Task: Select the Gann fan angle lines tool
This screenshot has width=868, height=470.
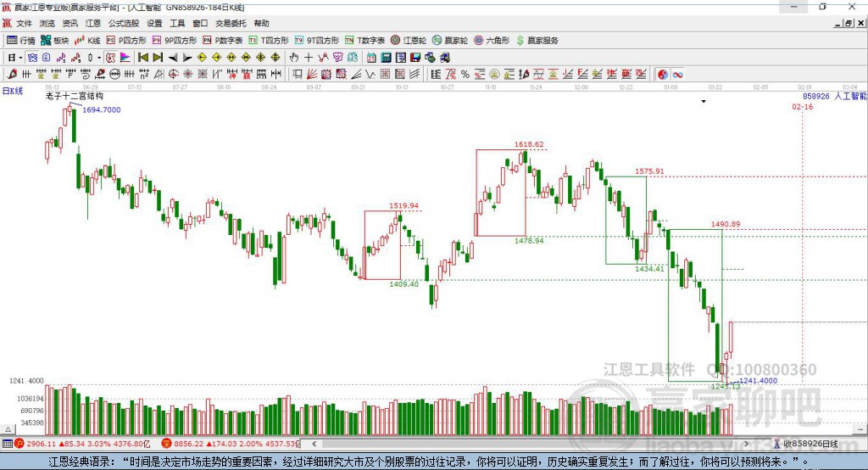Action: [x=312, y=74]
